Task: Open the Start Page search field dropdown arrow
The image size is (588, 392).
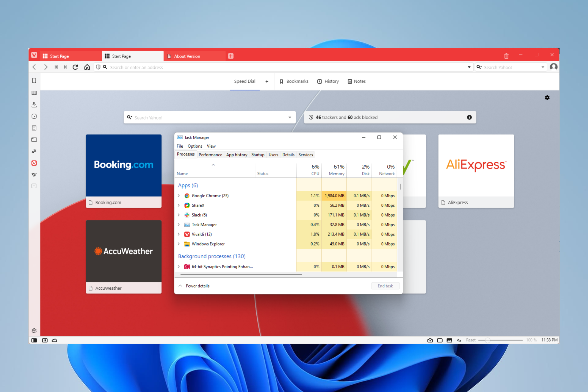Action: click(290, 117)
